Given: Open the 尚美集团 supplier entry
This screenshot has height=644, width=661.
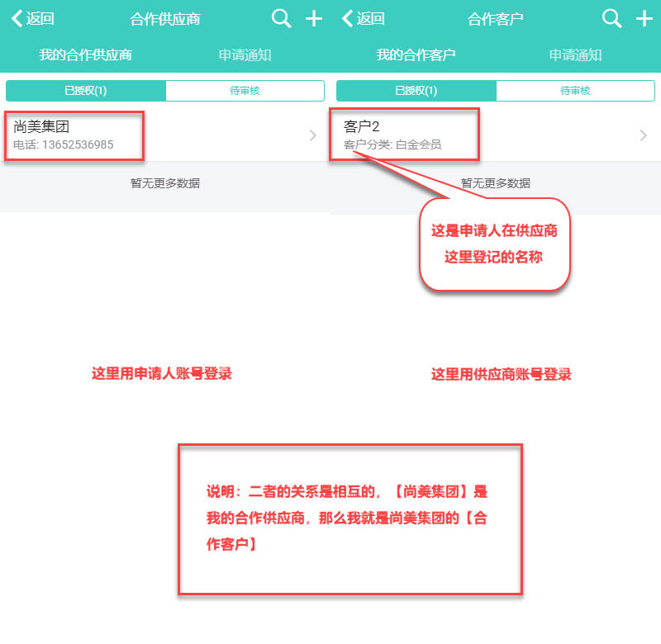Looking at the screenshot, I should pos(74,135).
